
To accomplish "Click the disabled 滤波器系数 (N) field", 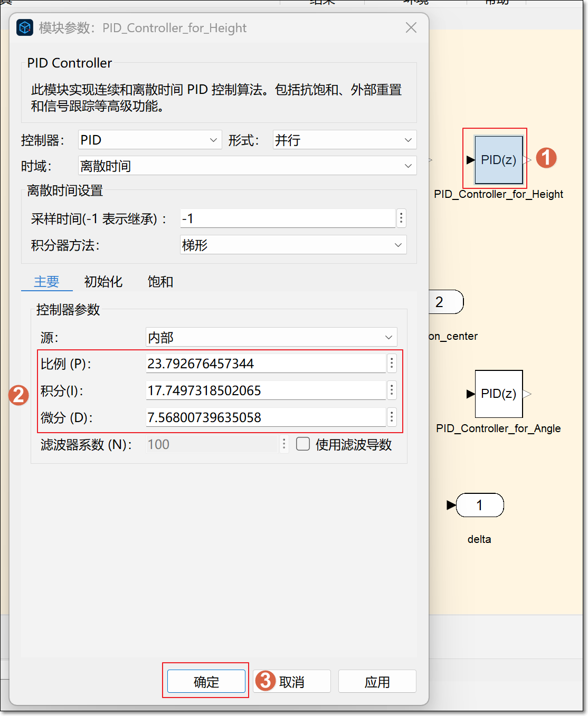I will tap(212, 444).
